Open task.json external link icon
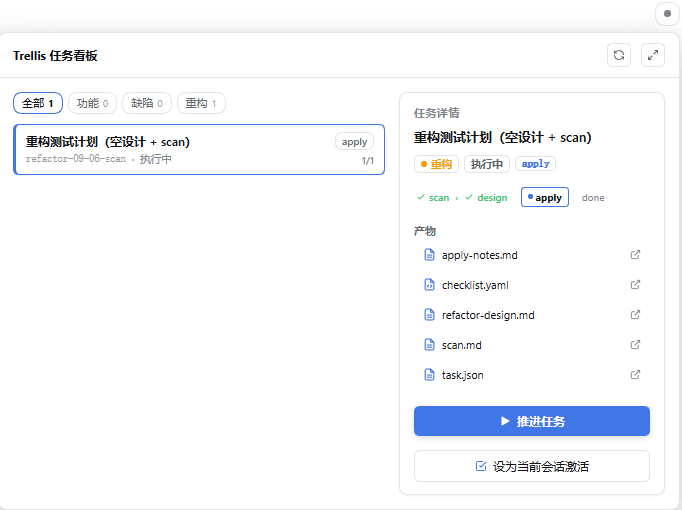 [x=635, y=375]
